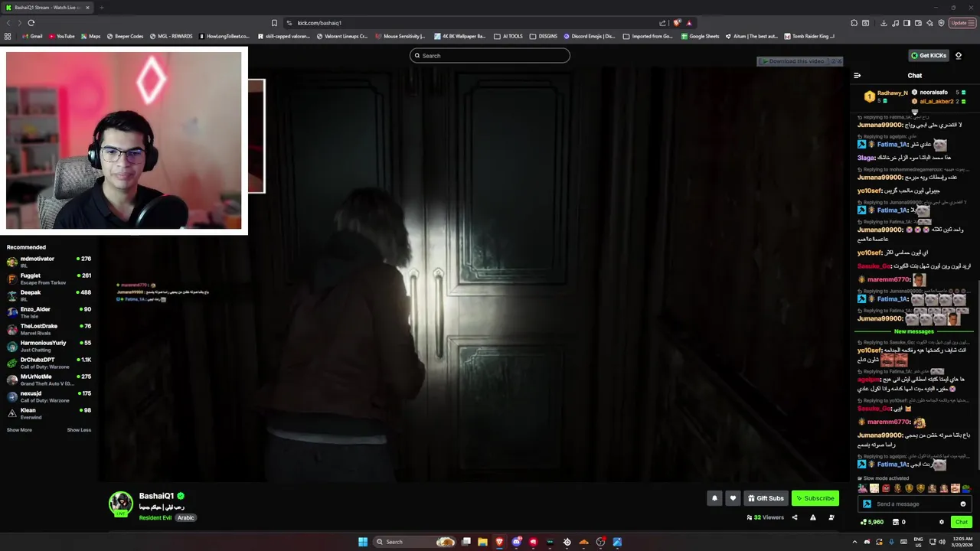Screen dimensions: 980x551
Task: Open the system volume control
Action: click(941, 542)
